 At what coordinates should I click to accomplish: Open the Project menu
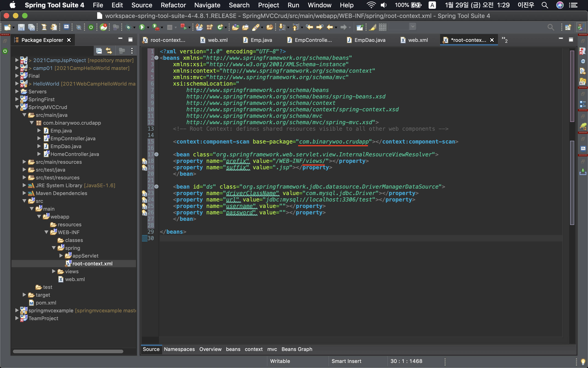coord(269,5)
